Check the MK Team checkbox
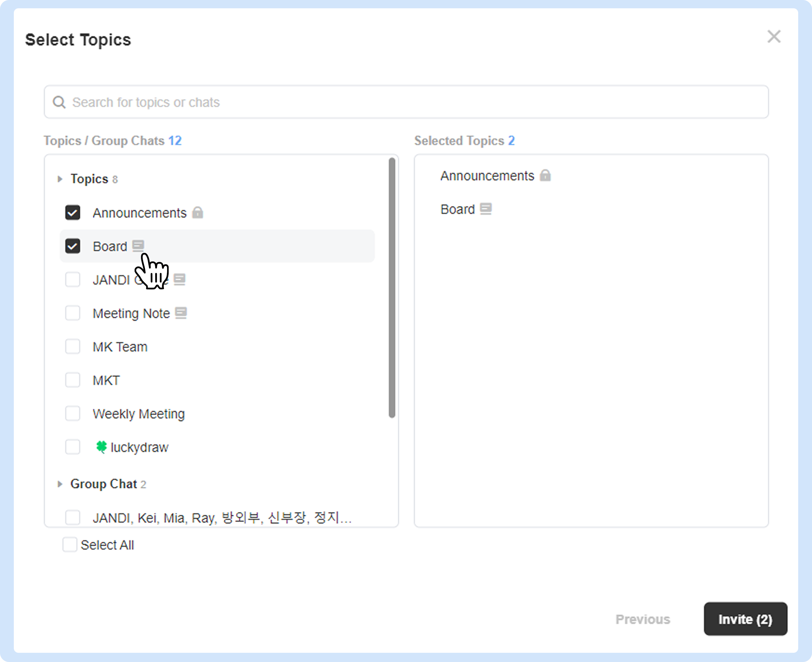 coord(73,347)
